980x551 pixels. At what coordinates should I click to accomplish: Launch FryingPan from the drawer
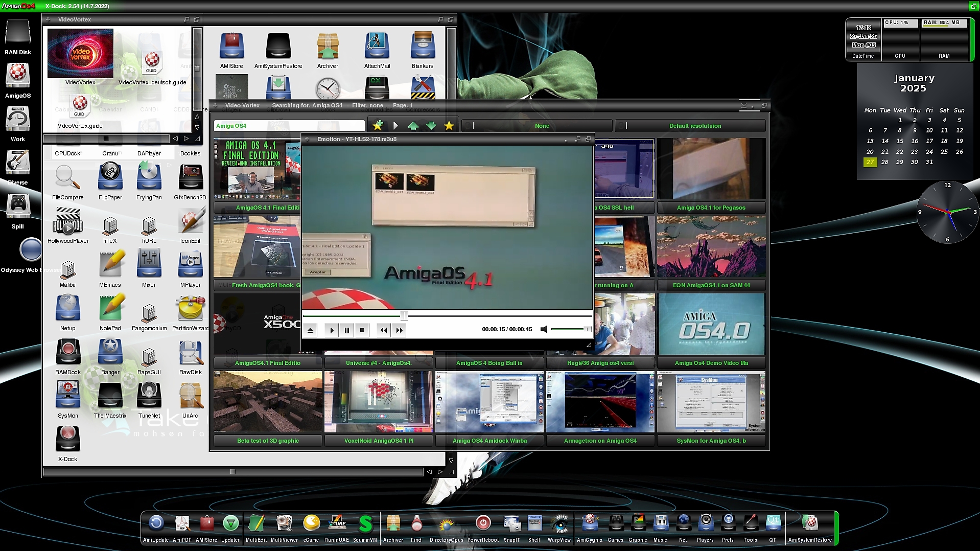(149, 176)
